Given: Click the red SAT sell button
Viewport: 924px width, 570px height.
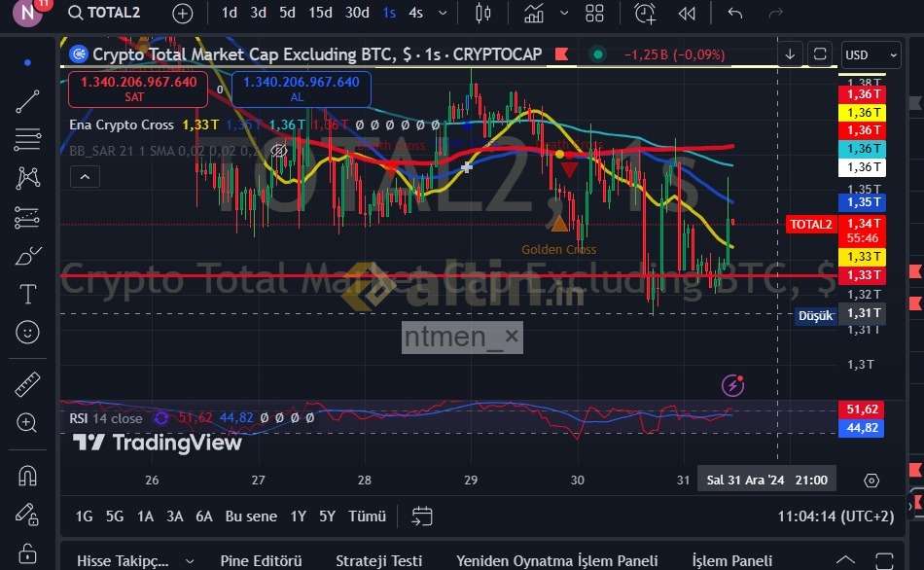Looking at the screenshot, I should (x=138, y=89).
